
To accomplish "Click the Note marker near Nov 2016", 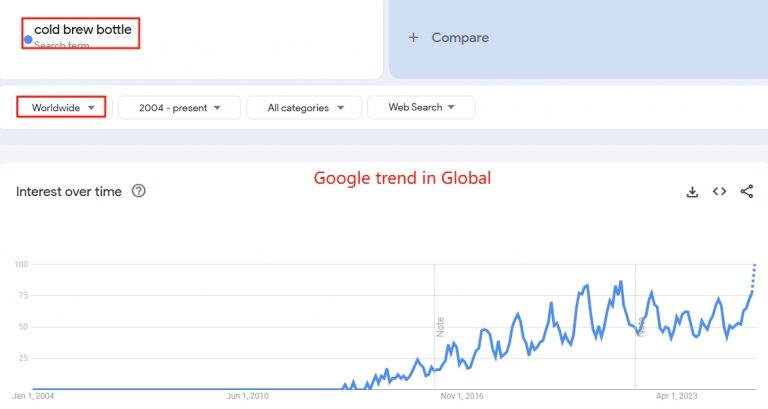I will pos(440,327).
